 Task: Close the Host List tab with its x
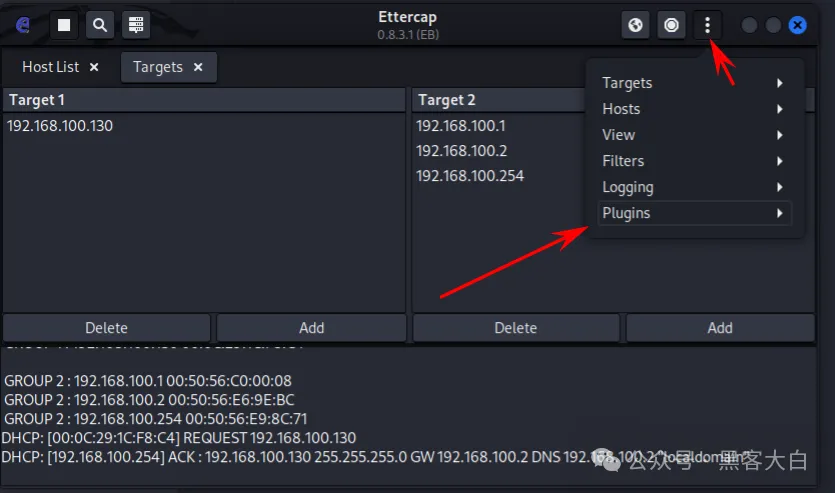pos(94,67)
